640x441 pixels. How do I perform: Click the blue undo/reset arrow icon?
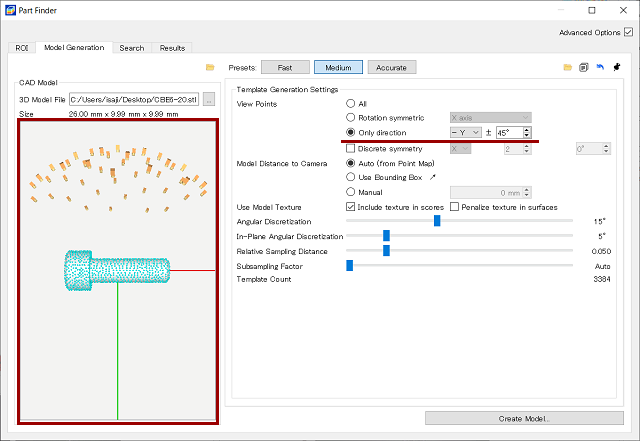tap(598, 67)
